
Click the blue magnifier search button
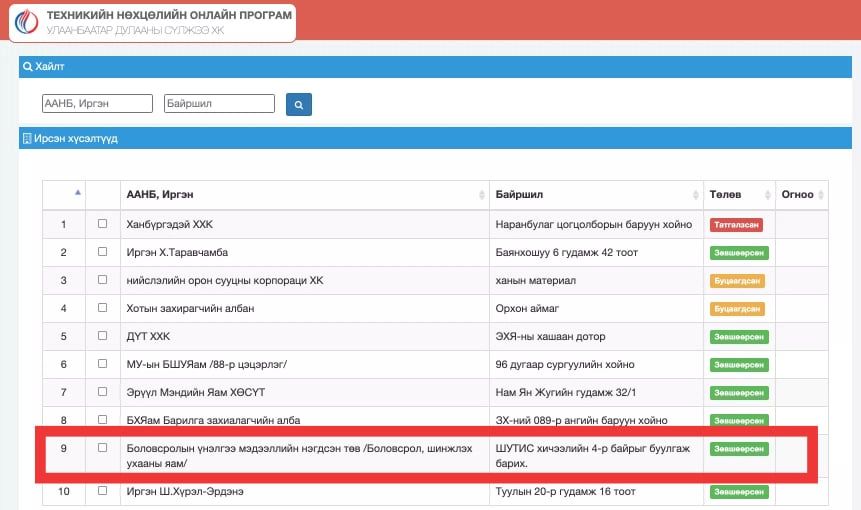click(299, 104)
